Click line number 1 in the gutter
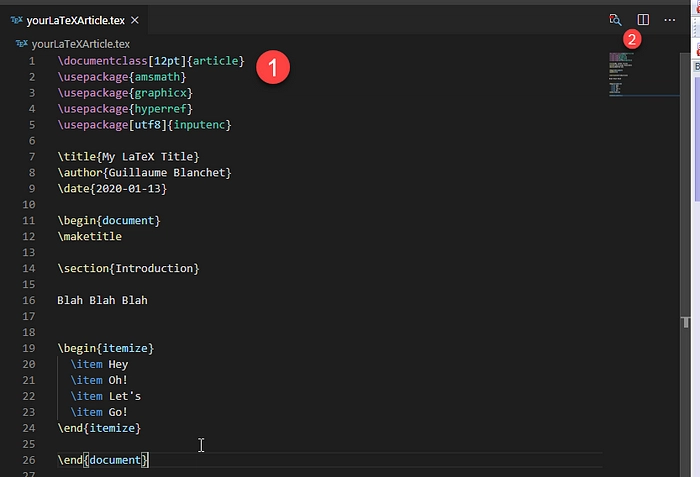Screen dimensions: 700x477 coord(32,61)
